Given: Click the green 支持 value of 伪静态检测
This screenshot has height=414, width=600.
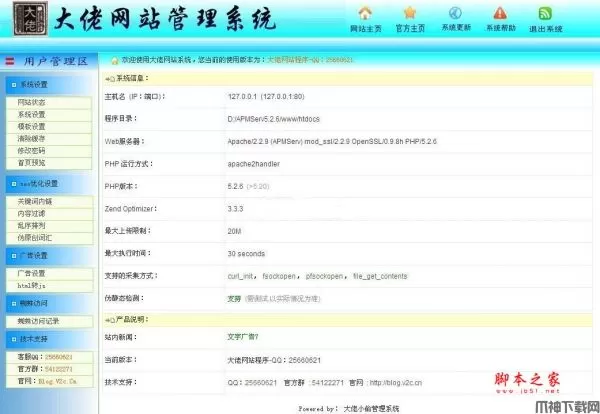Looking at the screenshot, I should [234, 298].
